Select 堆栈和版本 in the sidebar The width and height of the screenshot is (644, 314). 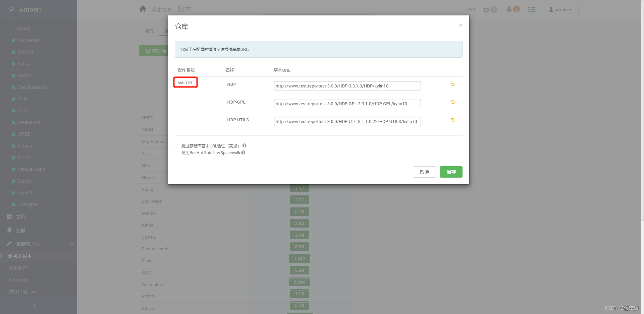(x=20, y=256)
